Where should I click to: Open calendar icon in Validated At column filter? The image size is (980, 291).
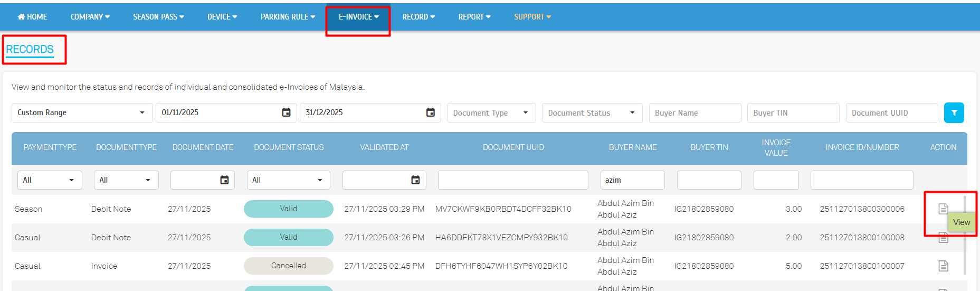pyautogui.click(x=415, y=180)
